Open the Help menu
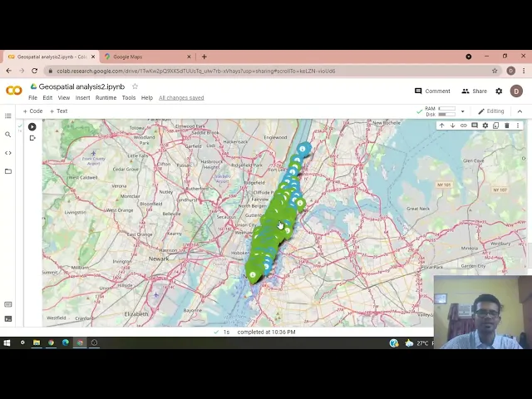 pos(147,98)
